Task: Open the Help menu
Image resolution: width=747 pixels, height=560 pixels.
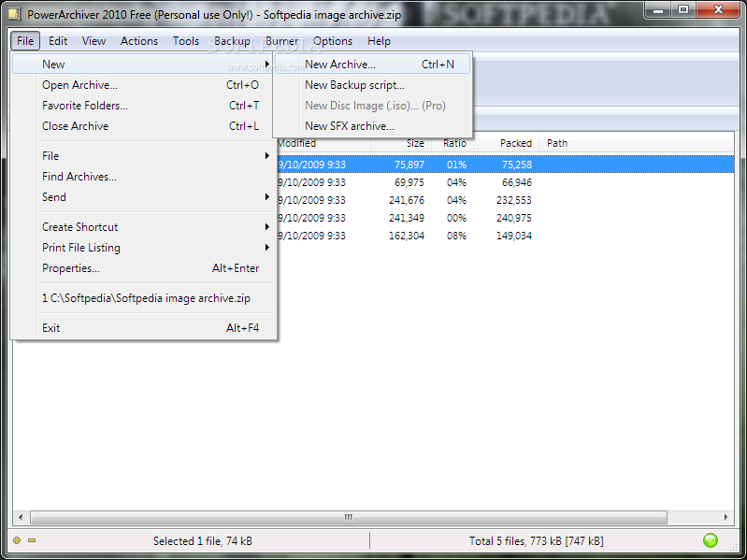Action: pyautogui.click(x=379, y=41)
